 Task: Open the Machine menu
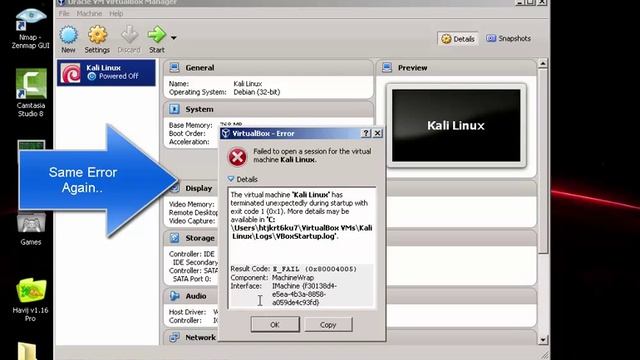(x=89, y=13)
